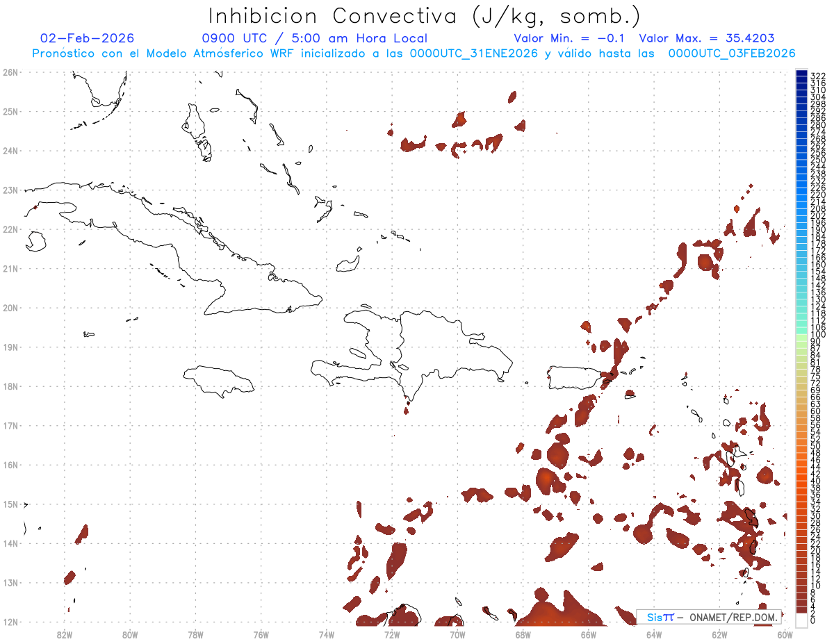The width and height of the screenshot is (834, 644).
Task: Click the 12N latitude label
Action: tap(10, 622)
